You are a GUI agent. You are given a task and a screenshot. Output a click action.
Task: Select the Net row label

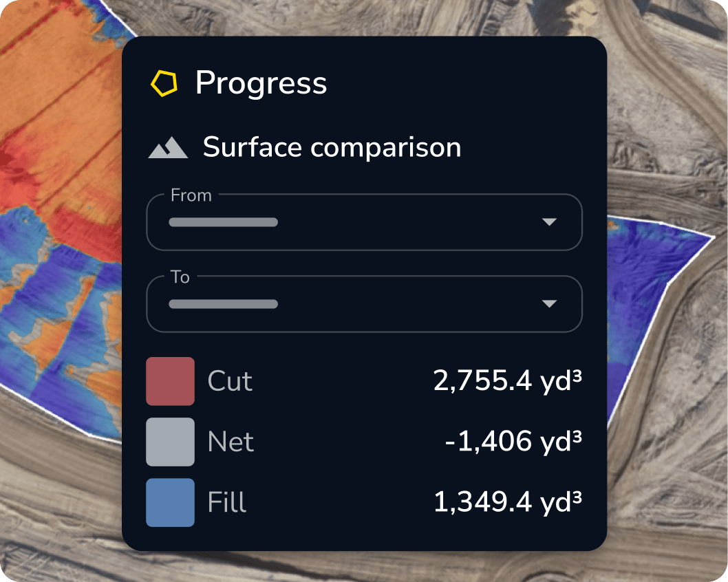230,441
